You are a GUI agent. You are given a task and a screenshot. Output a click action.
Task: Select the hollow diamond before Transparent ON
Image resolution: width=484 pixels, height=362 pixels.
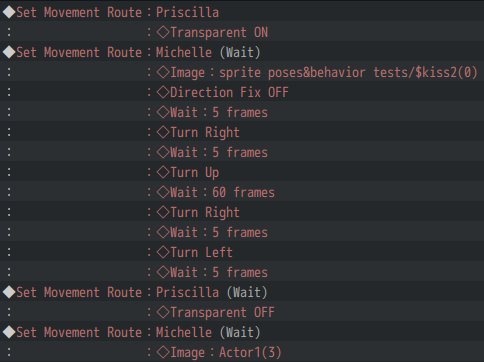coord(163,32)
